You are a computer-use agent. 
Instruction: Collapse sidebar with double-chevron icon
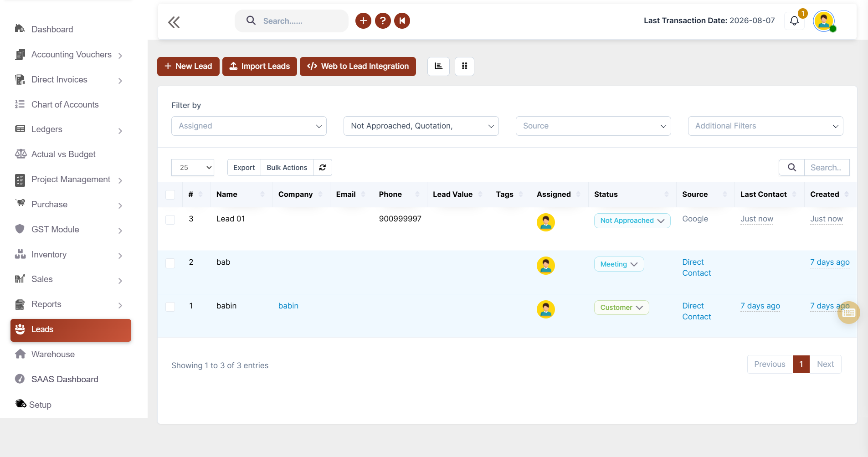[x=174, y=22]
